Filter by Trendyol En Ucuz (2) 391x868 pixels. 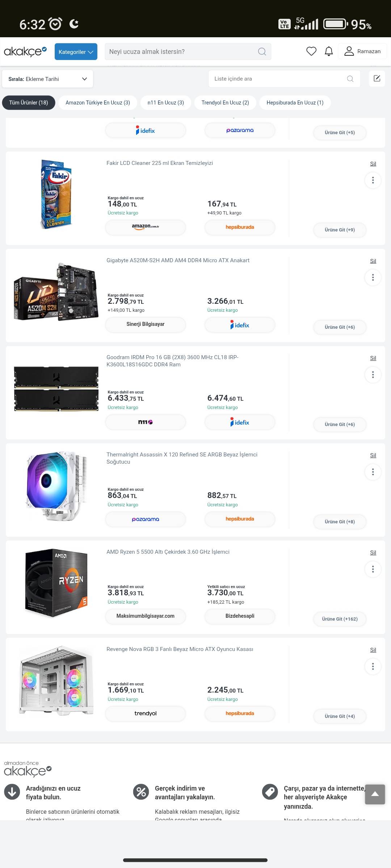click(x=225, y=103)
